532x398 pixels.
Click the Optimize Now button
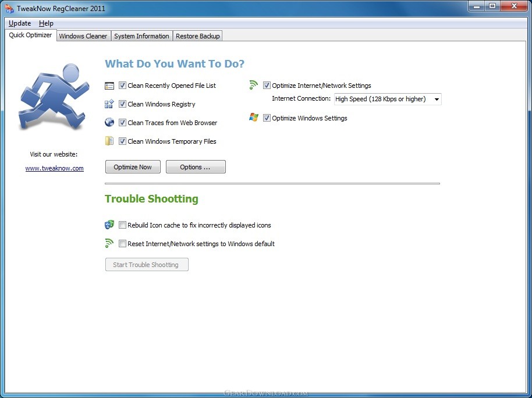[133, 167]
